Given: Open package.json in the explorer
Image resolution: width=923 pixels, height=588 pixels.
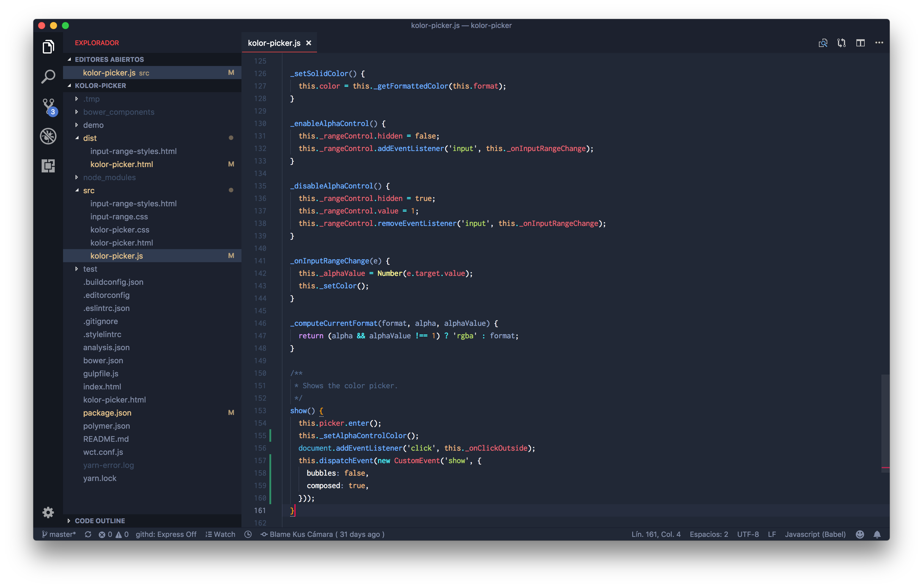Looking at the screenshot, I should [107, 413].
